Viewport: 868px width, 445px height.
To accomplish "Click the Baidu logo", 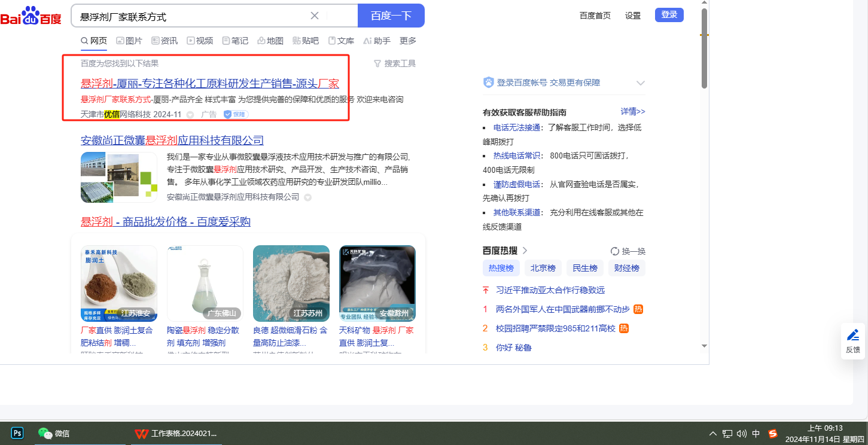I will coord(31,16).
